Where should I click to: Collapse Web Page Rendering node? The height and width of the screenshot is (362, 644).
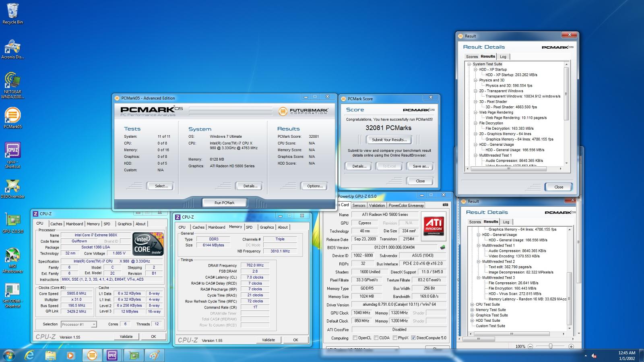[475, 112]
